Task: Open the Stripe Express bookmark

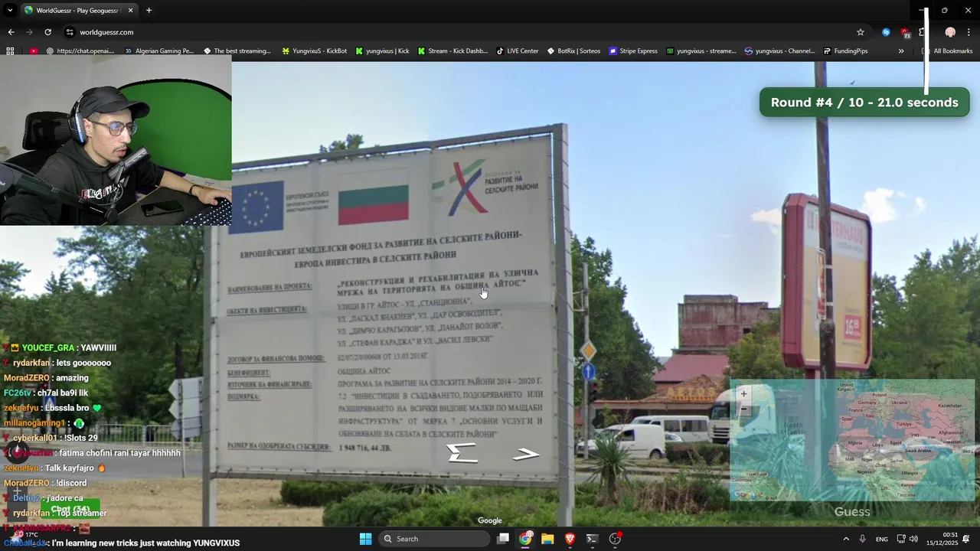Action: coord(634,51)
